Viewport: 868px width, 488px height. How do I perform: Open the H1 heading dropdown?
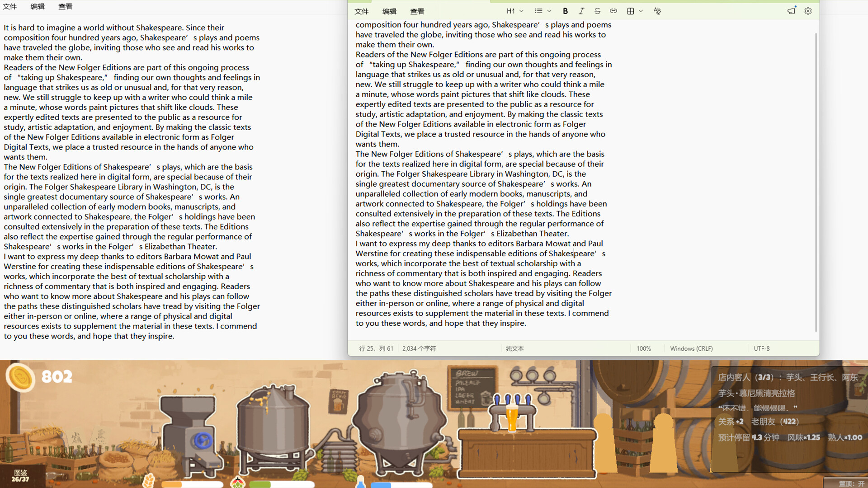point(514,11)
